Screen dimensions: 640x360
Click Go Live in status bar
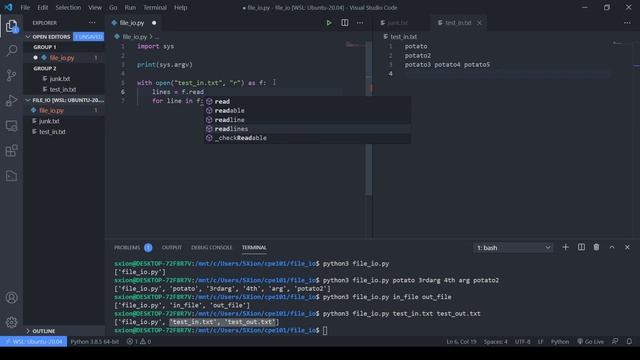(x=590, y=342)
